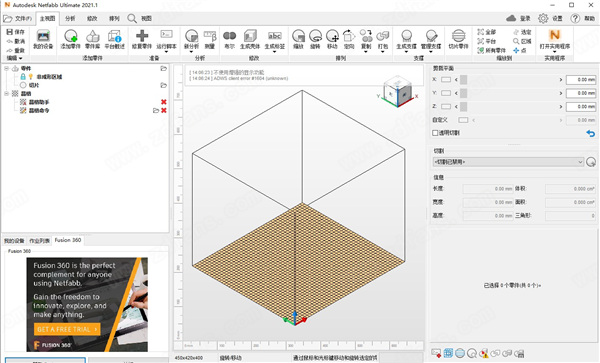Switch to the Modify (修改) ribbon tab

click(x=92, y=18)
